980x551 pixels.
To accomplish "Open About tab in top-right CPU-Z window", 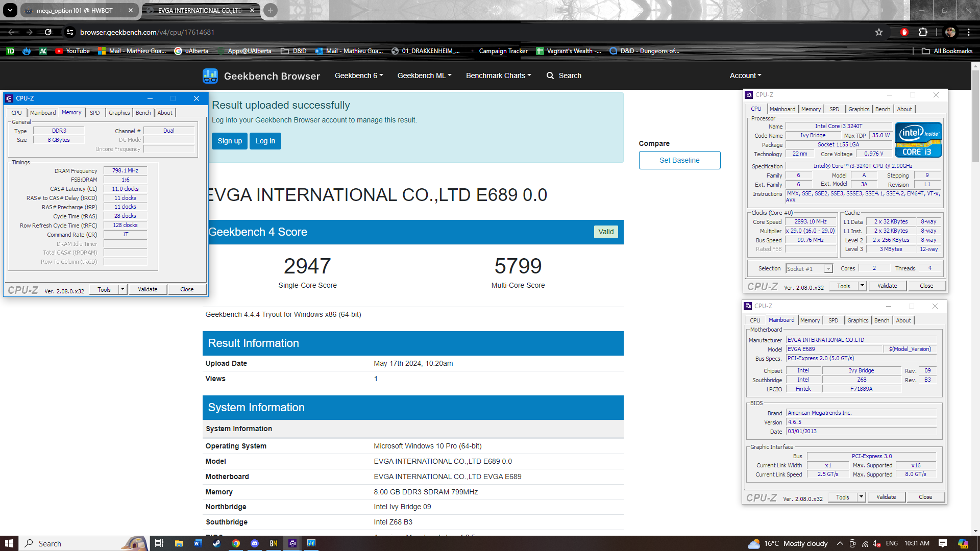I will pos(904,109).
